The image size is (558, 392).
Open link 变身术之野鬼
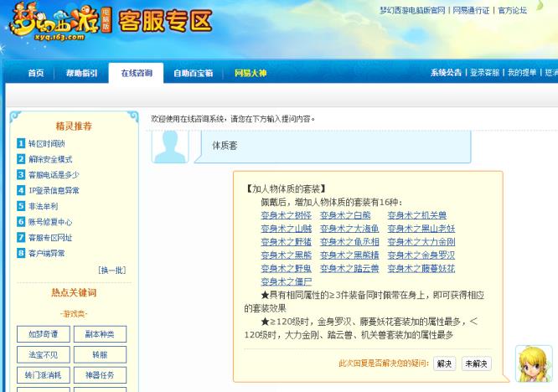tap(286, 268)
